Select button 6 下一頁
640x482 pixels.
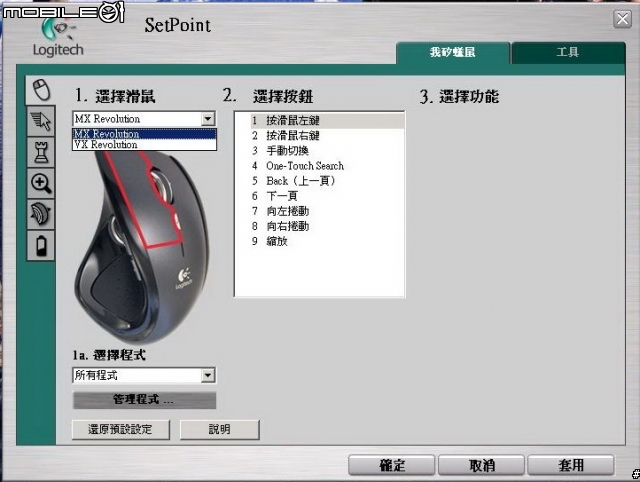327,196
